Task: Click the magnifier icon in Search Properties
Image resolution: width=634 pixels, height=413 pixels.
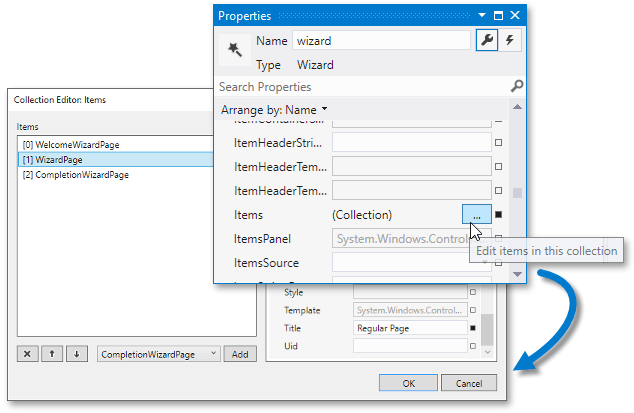Action: [x=517, y=86]
